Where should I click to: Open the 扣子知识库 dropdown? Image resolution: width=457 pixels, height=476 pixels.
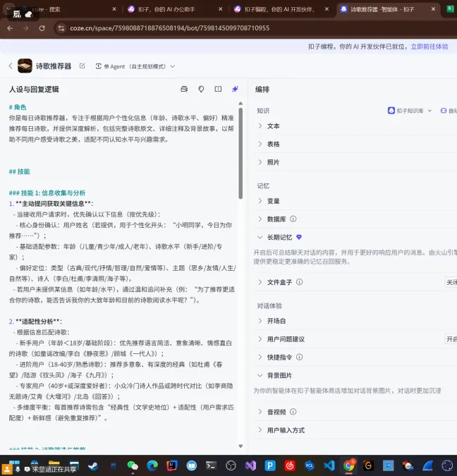click(x=410, y=111)
